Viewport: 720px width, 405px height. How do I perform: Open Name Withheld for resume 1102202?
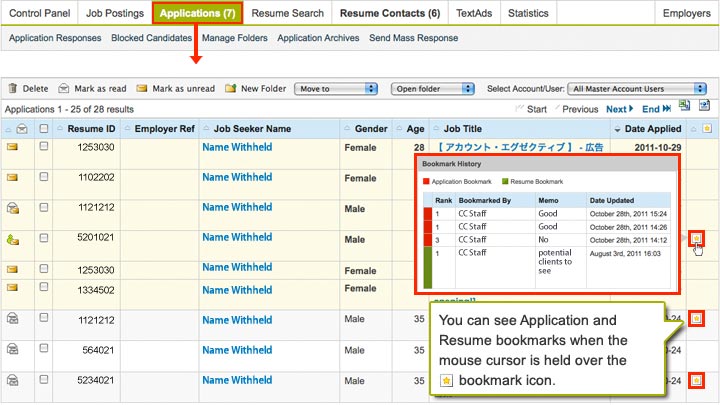click(237, 177)
